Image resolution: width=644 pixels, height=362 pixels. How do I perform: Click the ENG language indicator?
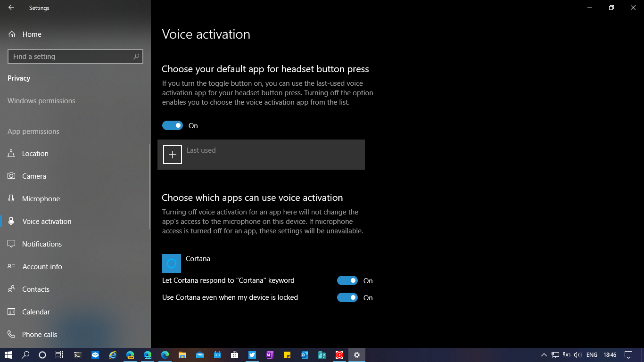pos(592,355)
